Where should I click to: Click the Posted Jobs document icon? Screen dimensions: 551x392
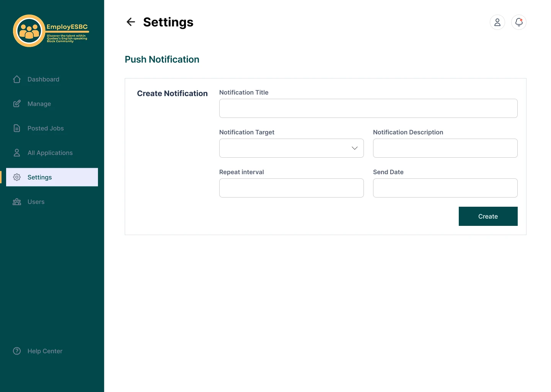pyautogui.click(x=17, y=128)
